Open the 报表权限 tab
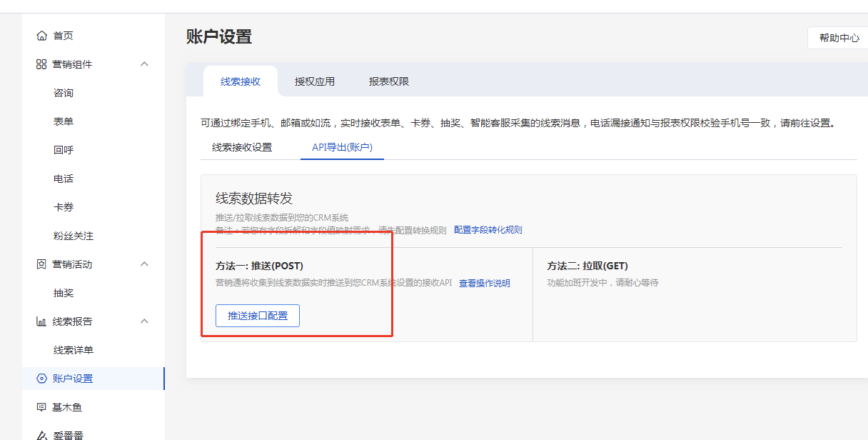868x440 pixels. coord(389,81)
